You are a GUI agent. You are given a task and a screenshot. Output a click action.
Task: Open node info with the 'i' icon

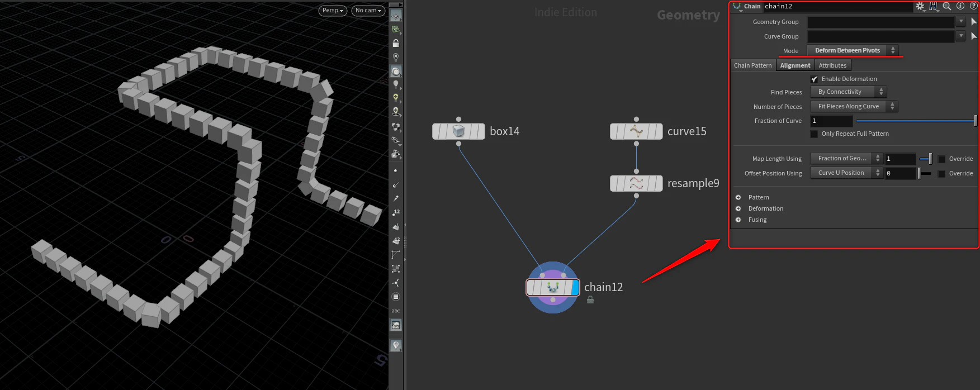pos(960,6)
